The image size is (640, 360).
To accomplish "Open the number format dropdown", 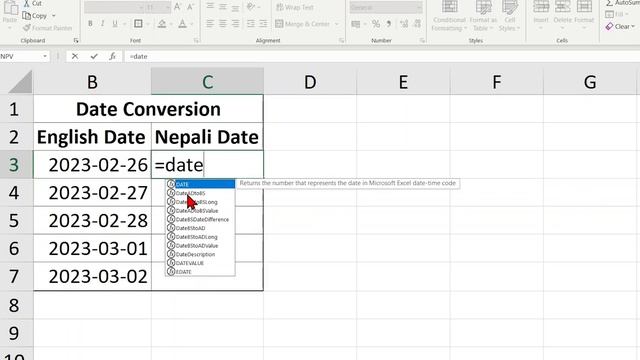I will pyautogui.click(x=419, y=7).
